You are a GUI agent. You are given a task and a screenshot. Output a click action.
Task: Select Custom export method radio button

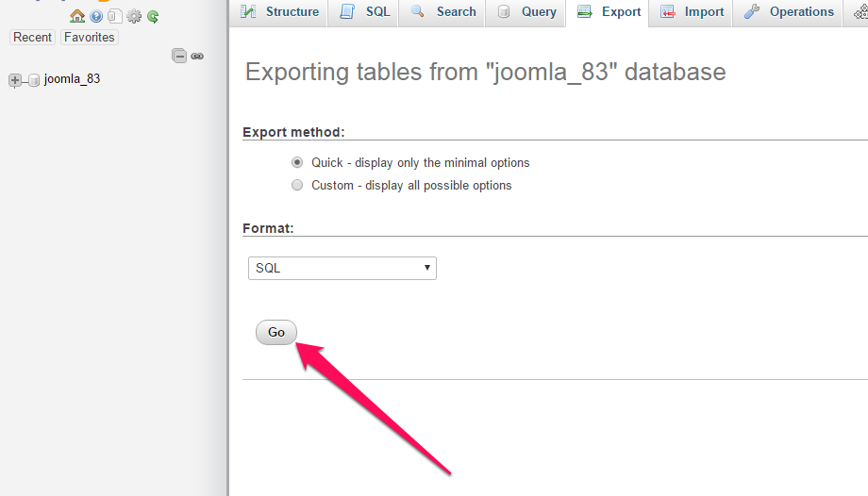(x=297, y=185)
